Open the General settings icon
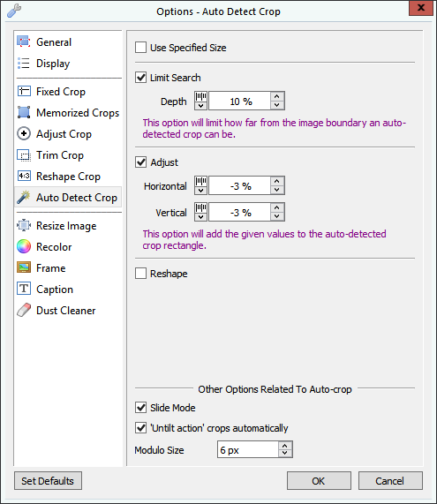Viewport: 437px width, 504px height. click(24, 41)
